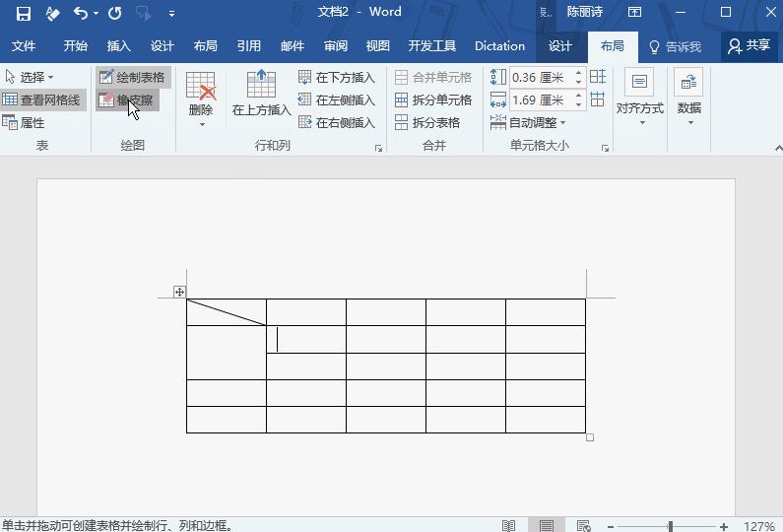783x532 pixels.
Task: Switch to Read Mode view icon
Action: (x=508, y=525)
